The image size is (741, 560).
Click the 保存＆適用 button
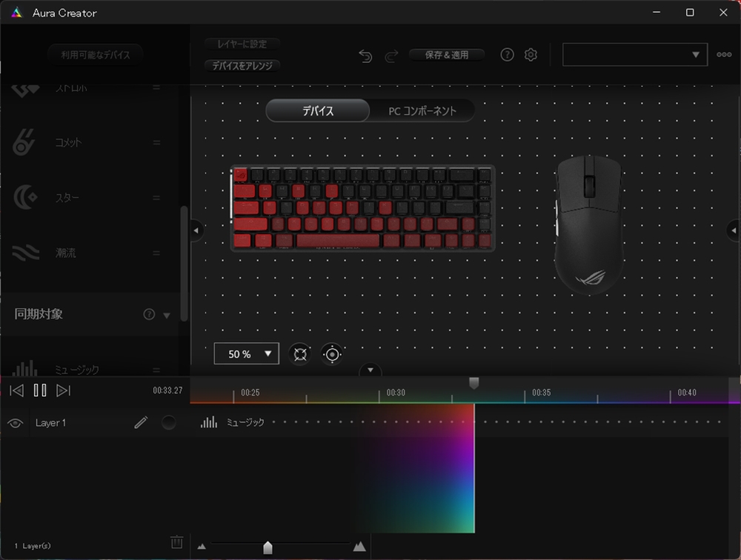coord(447,55)
